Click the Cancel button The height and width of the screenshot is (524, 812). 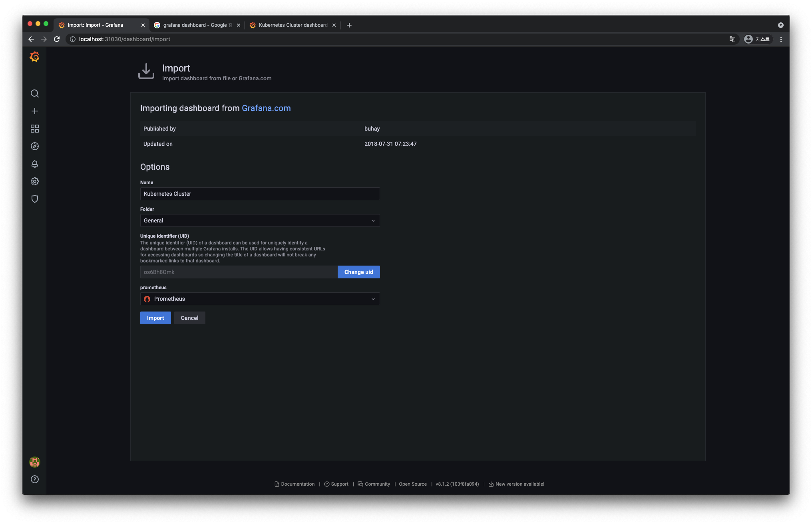(x=189, y=318)
